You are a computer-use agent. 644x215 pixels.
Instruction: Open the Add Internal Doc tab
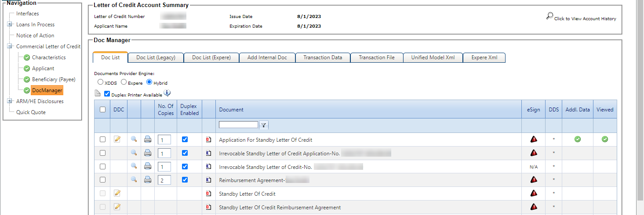pos(267,57)
